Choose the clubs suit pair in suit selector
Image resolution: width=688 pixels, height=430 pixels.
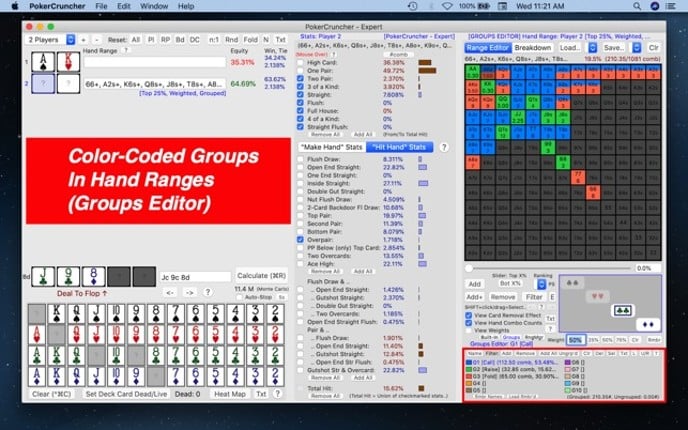coord(623,311)
